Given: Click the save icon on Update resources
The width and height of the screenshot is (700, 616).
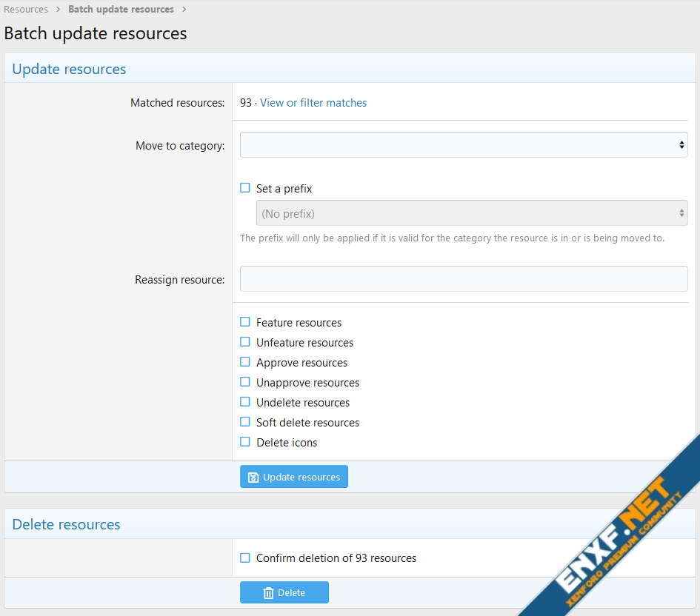Looking at the screenshot, I should point(253,478).
